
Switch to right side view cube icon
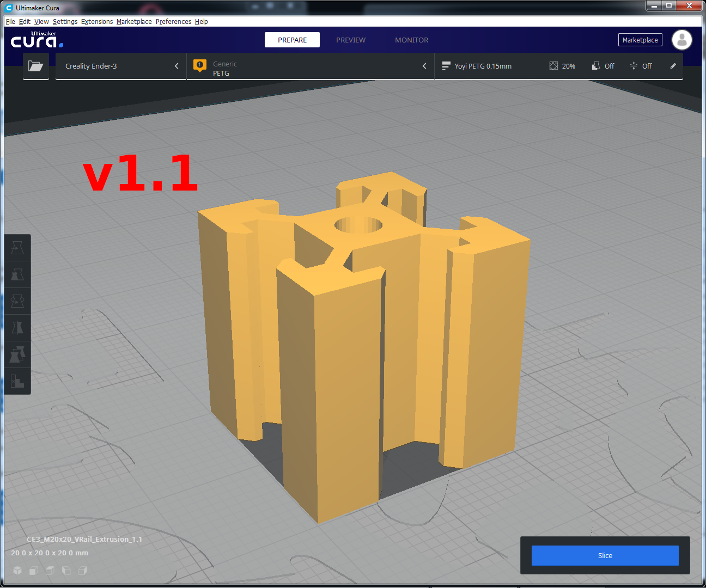(83, 570)
